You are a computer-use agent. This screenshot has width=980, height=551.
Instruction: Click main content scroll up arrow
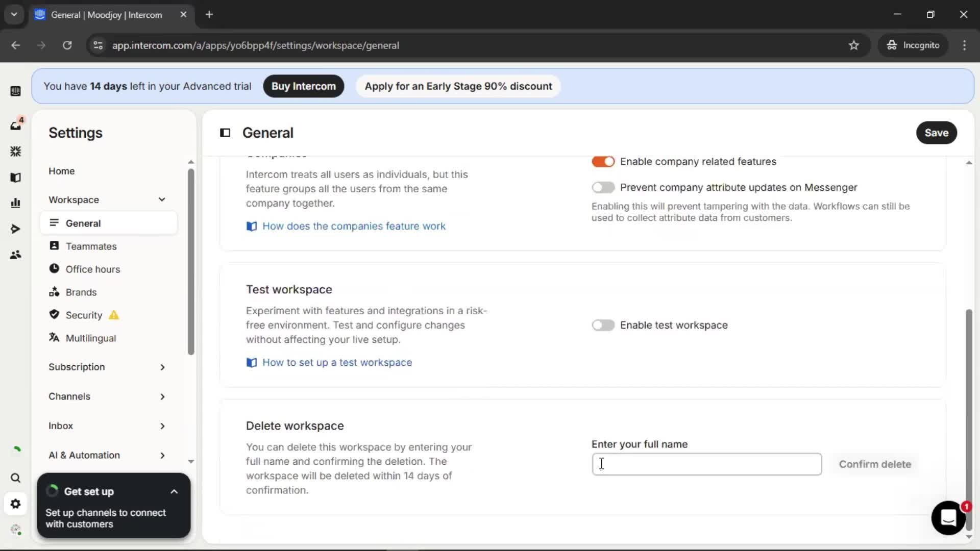pos(969,163)
